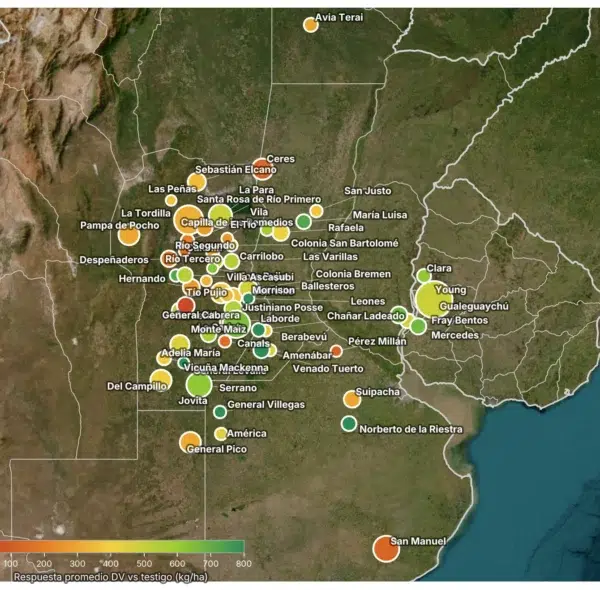Click the 'Norberto de la Riestra' label
This screenshot has height=590, width=600.
pos(411,429)
